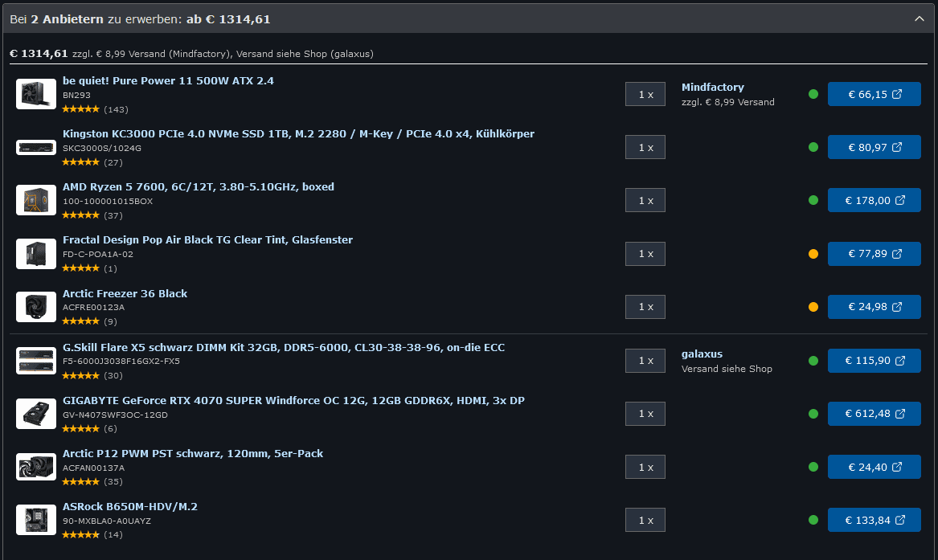Click the quantity box for Arctic P12 PWM
The image size is (938, 560).
point(645,467)
